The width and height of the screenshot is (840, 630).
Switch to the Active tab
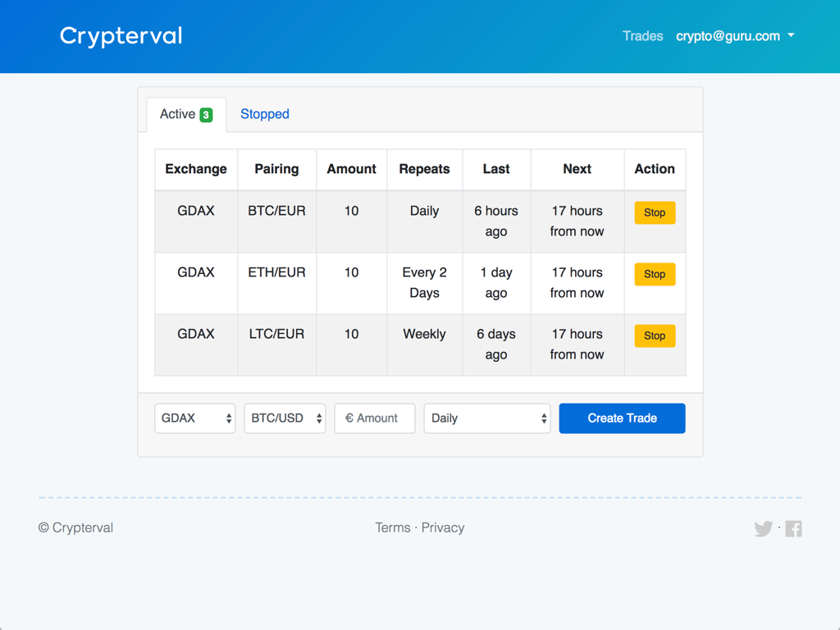(186, 114)
